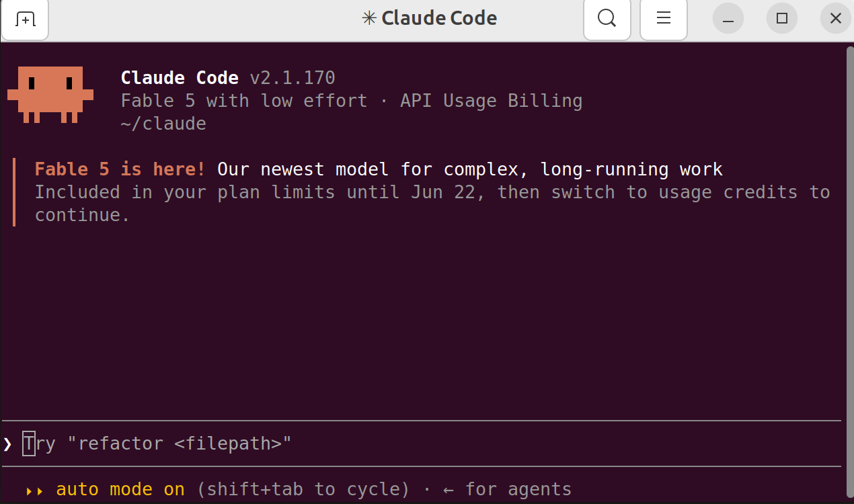Focus the "refactor <filepath>" prompt input
The image size is (854, 504).
[x=430, y=444]
